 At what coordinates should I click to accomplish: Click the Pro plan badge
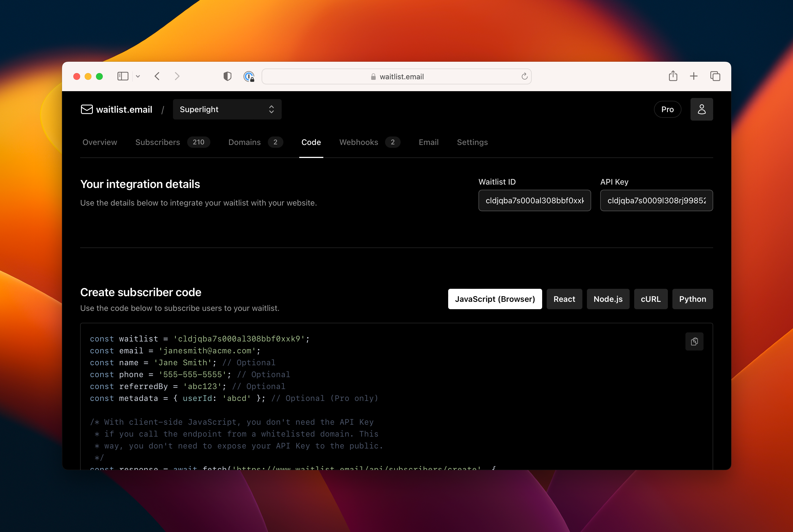pyautogui.click(x=668, y=109)
